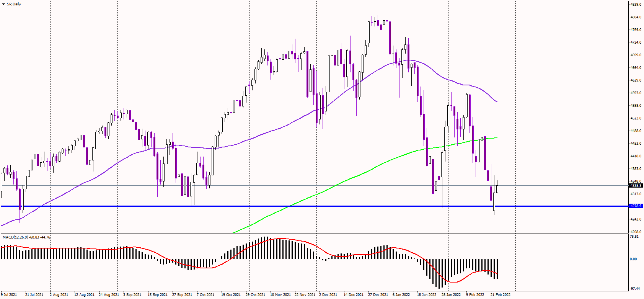Click the triangle arrow beside SP,Daily

tap(4, 4)
